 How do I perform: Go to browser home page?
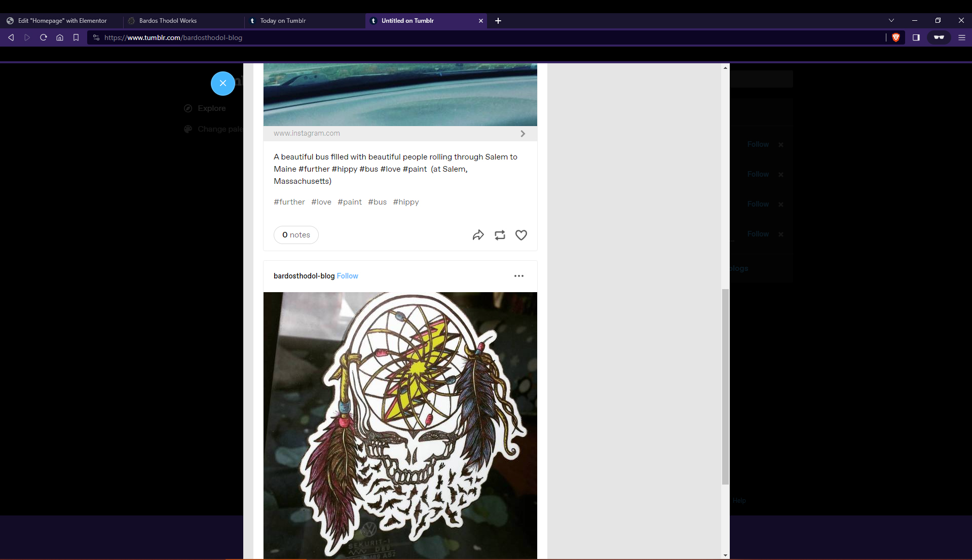tap(60, 37)
